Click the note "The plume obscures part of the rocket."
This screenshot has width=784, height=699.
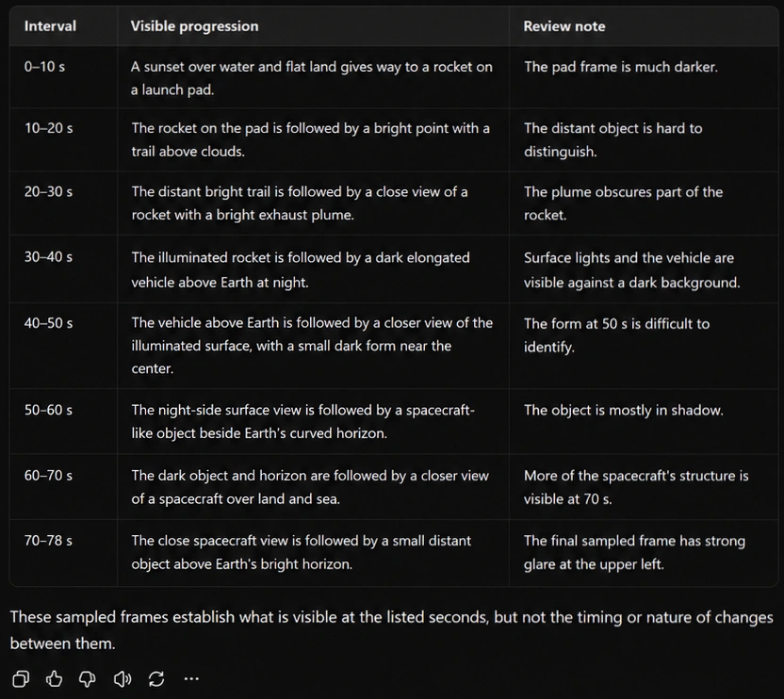pos(623,203)
